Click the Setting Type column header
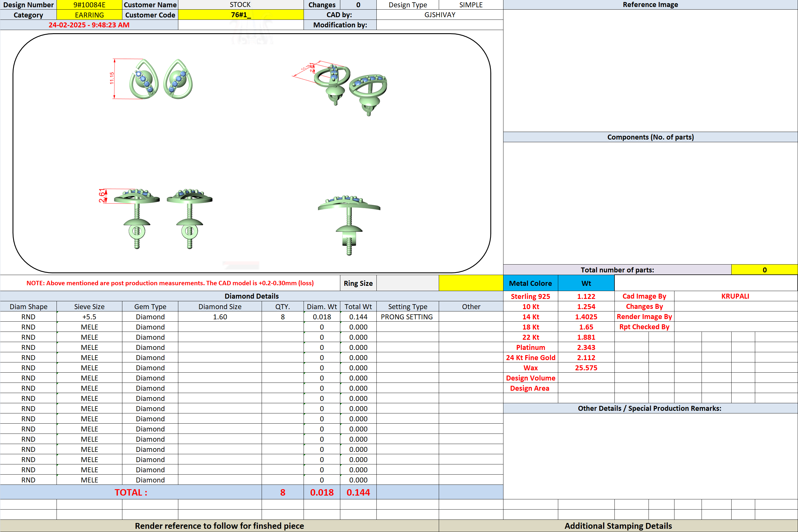The height and width of the screenshot is (532, 798). tap(408, 306)
